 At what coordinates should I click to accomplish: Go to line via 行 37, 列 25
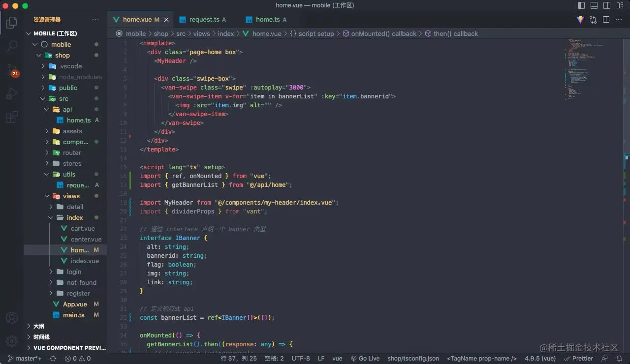tap(239, 359)
